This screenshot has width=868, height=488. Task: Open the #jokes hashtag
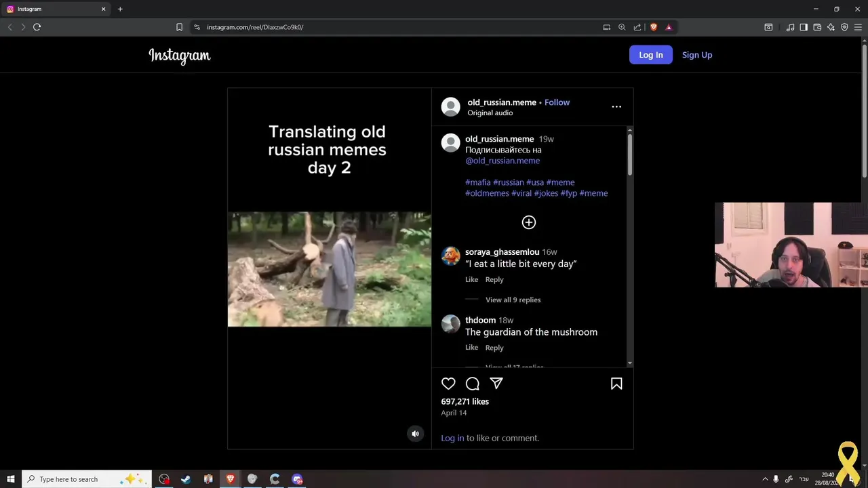click(546, 193)
